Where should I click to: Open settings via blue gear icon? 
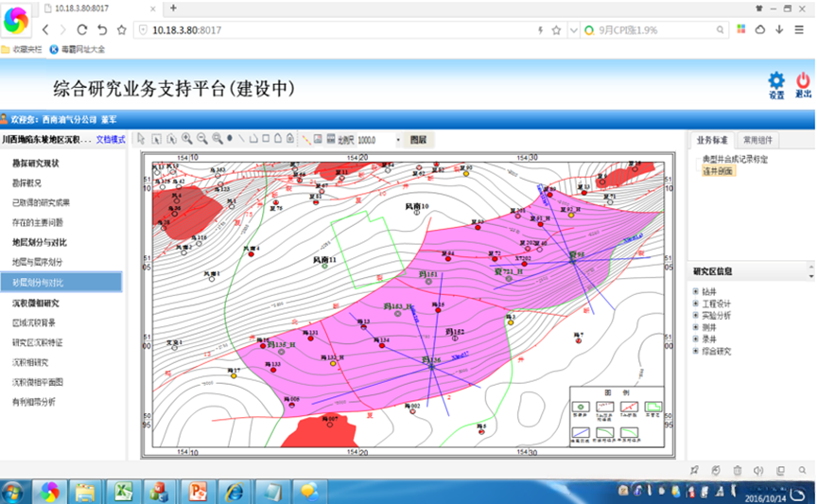click(x=776, y=85)
